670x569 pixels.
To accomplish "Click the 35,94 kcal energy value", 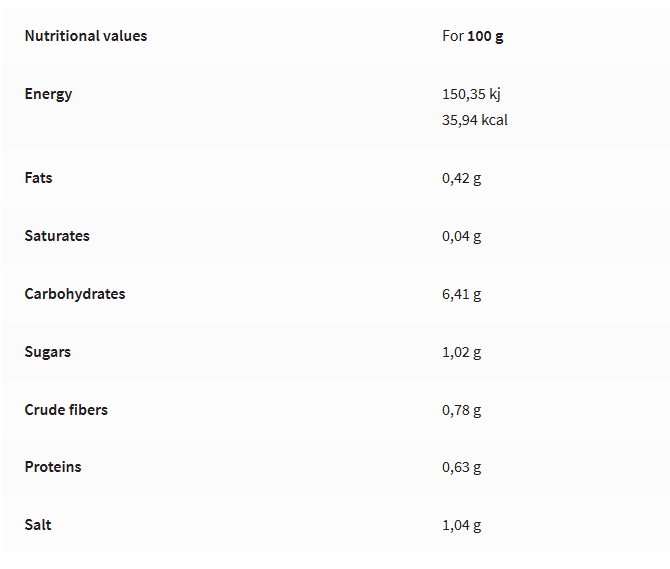I will click(x=475, y=120).
